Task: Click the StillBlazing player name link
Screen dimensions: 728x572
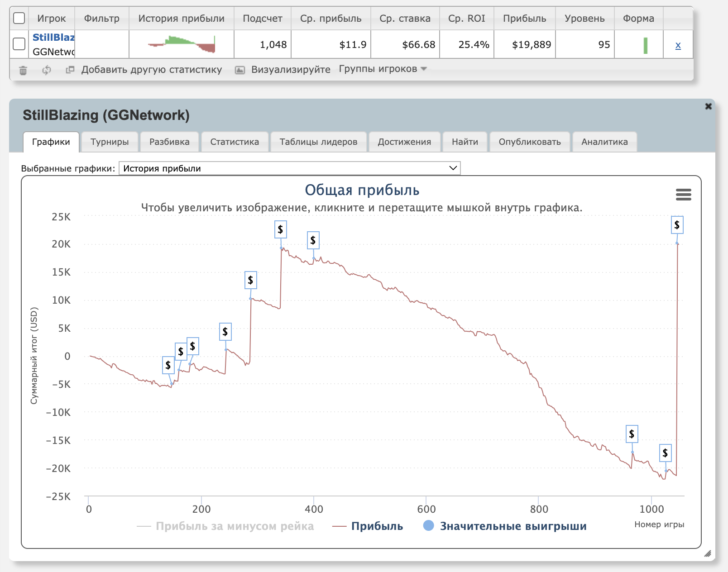Action: click(53, 37)
